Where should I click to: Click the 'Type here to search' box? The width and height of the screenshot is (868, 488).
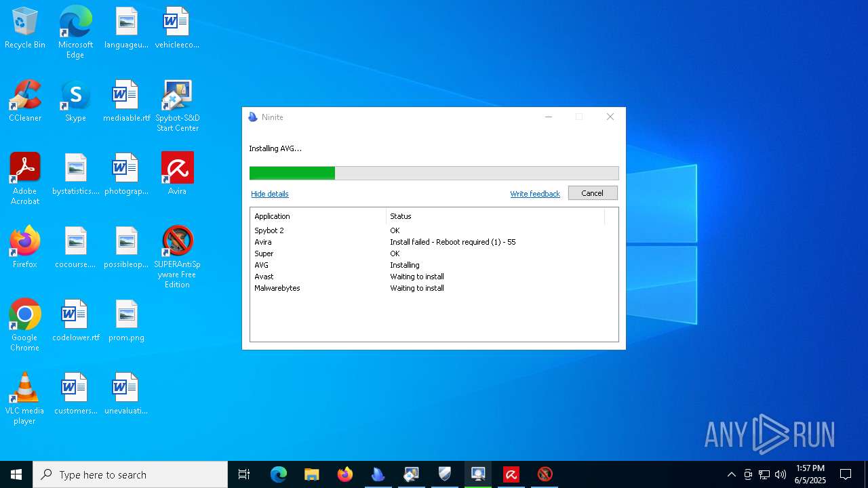(x=130, y=474)
